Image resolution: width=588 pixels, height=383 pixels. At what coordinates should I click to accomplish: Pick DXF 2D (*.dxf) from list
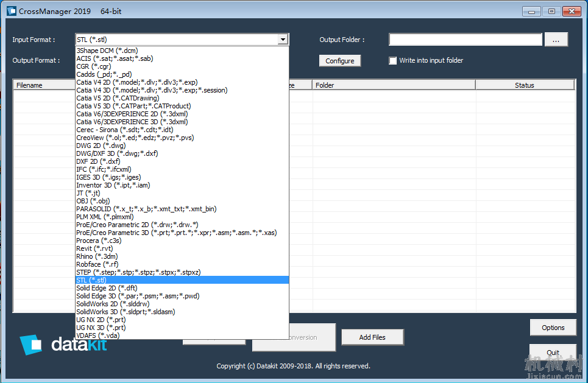[182, 161]
